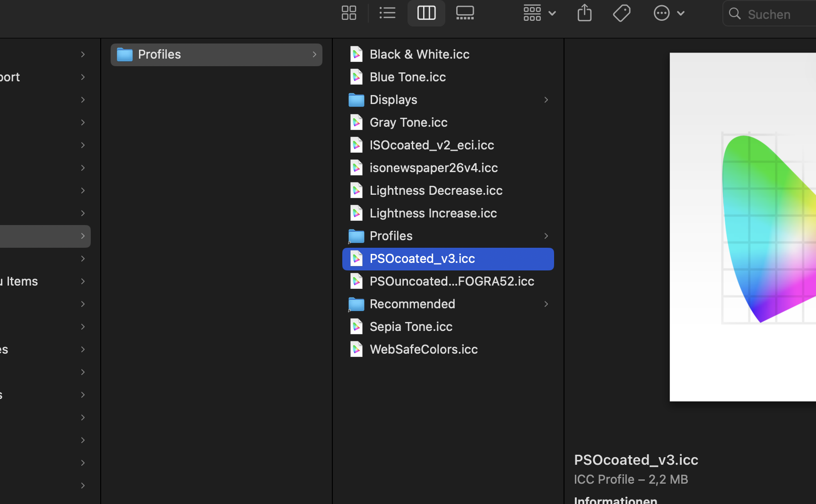Open the More actions ellipsis menu
Screen dimensions: 816x504
668,13
